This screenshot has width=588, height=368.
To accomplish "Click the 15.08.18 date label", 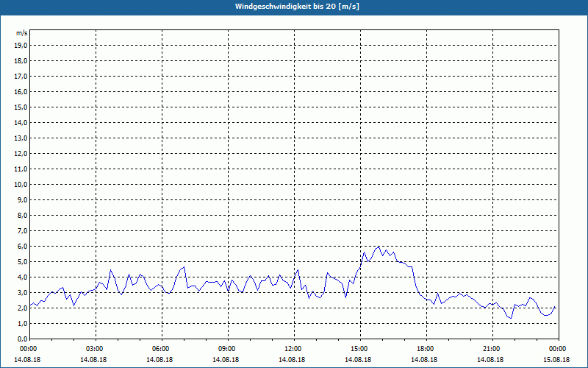I will pos(556,359).
